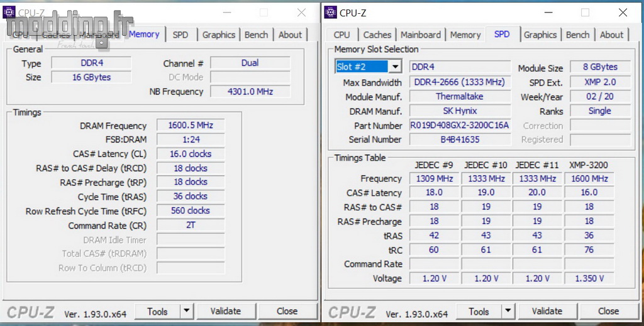
Task: Select the SPD tab in right window
Action: (502, 34)
